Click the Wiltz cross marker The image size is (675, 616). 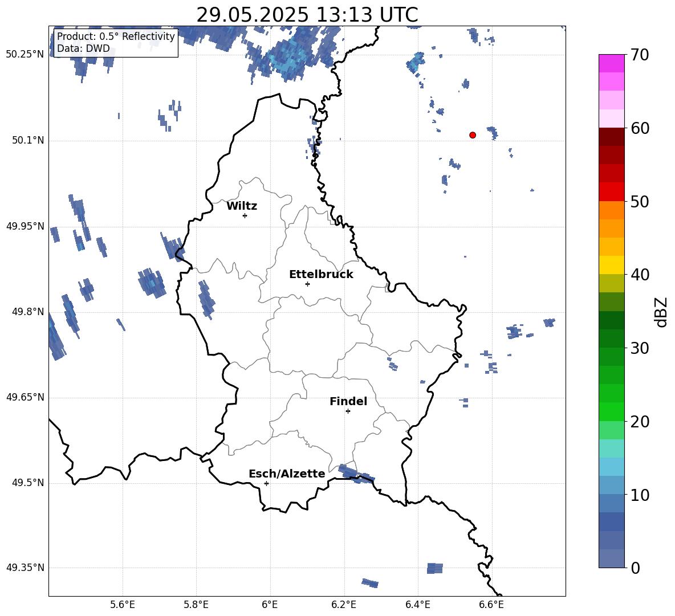pyautogui.click(x=245, y=215)
